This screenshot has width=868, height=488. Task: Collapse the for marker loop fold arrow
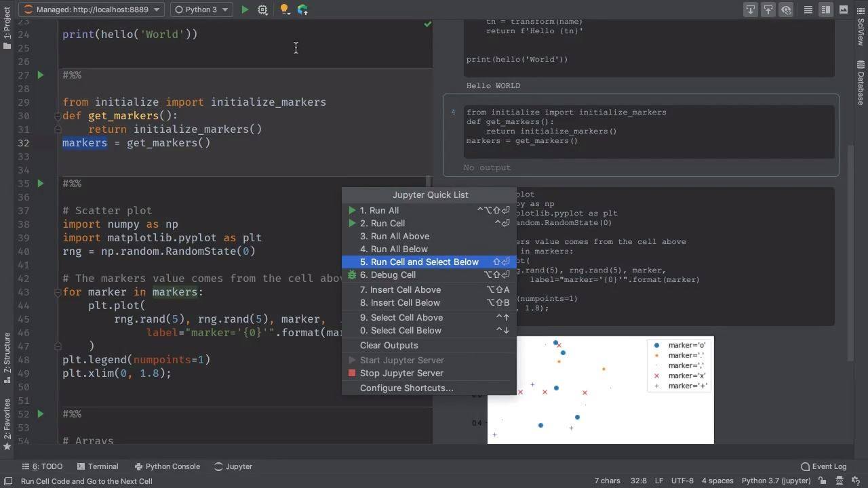tap(58, 292)
